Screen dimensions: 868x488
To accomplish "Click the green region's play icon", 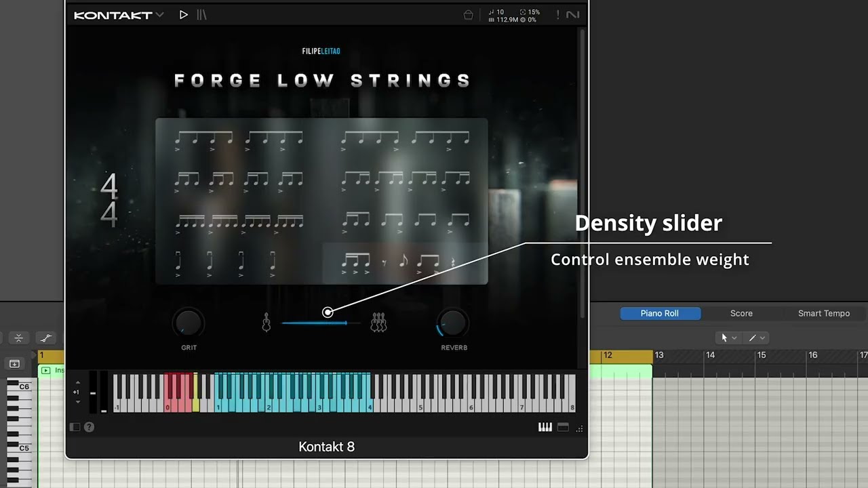I will [46, 371].
